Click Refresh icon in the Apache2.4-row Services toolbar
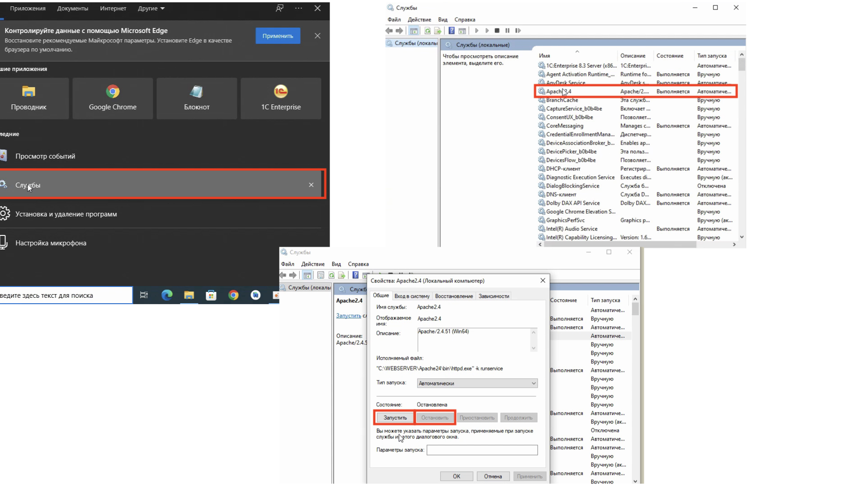Image resolution: width=868 pixels, height=488 pixels. tap(427, 31)
